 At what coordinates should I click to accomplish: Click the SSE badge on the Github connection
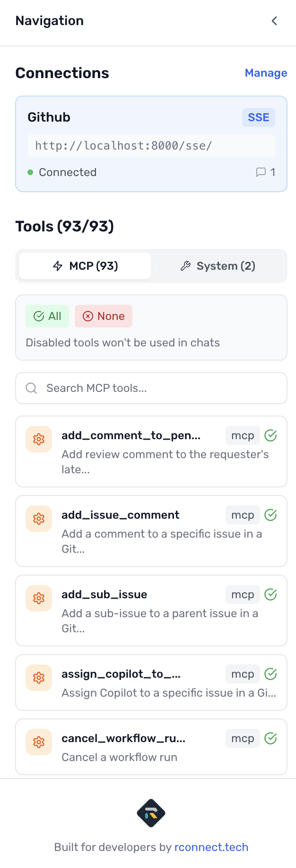[x=258, y=117]
